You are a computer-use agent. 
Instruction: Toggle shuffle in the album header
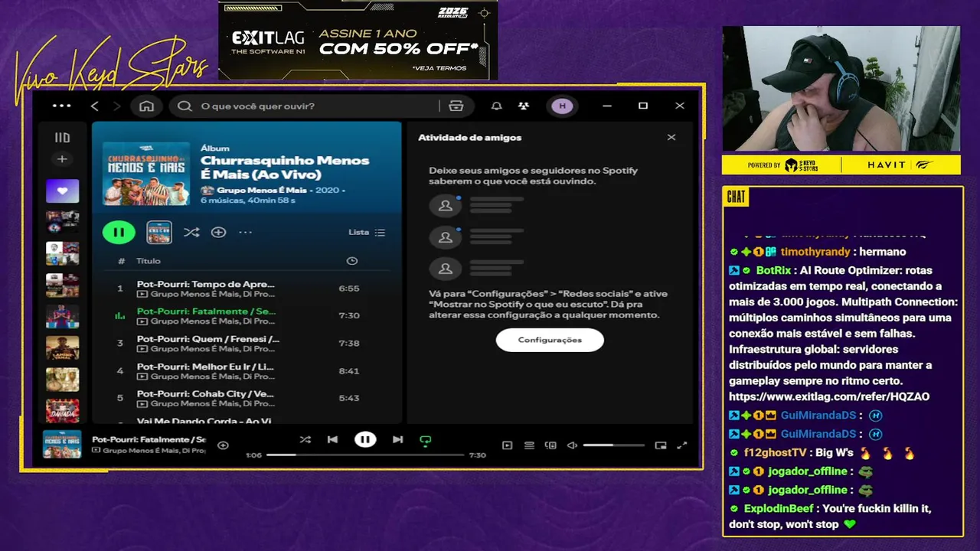(x=191, y=232)
